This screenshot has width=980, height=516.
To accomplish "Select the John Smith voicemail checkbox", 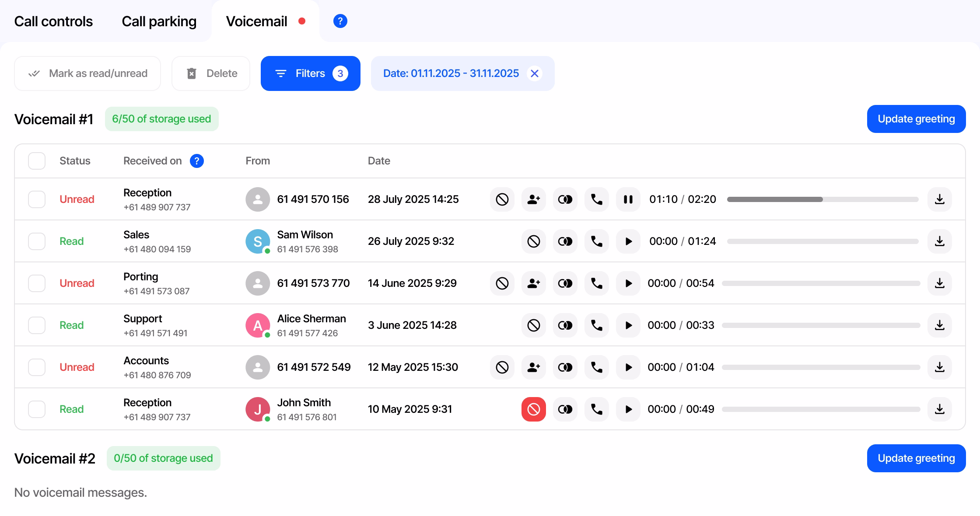I will tap(37, 409).
